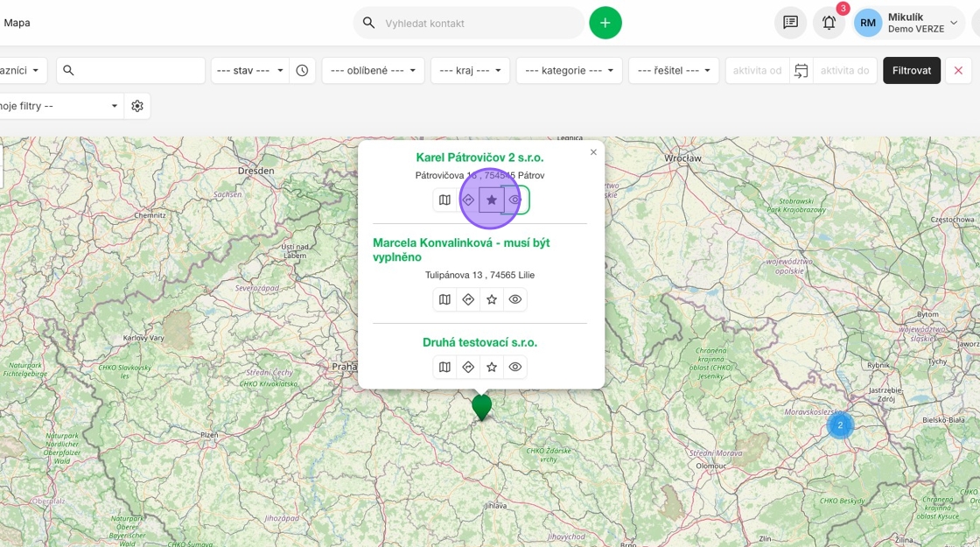Open Karel Pátrovičov 2 s.r.o. link

pos(480,158)
